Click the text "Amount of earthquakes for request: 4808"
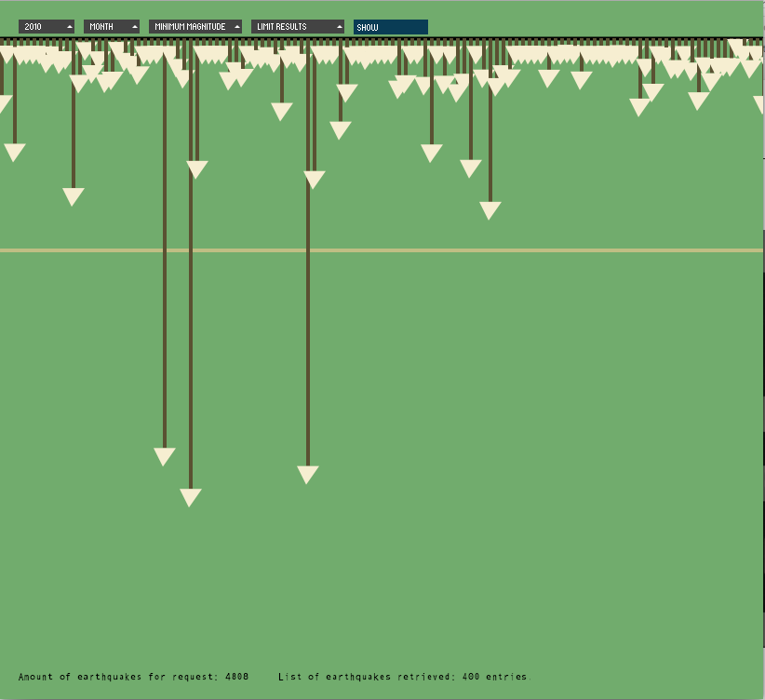 133,677
